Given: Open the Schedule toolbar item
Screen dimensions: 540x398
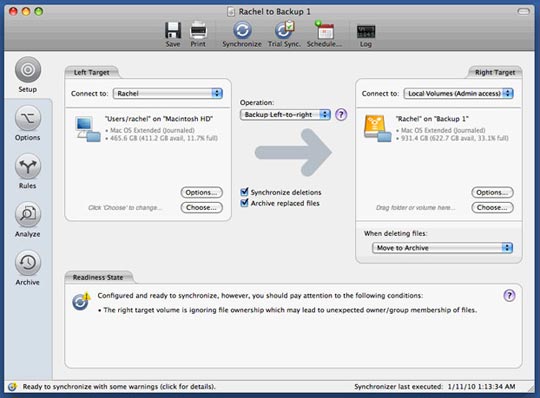Looking at the screenshot, I should [x=324, y=34].
